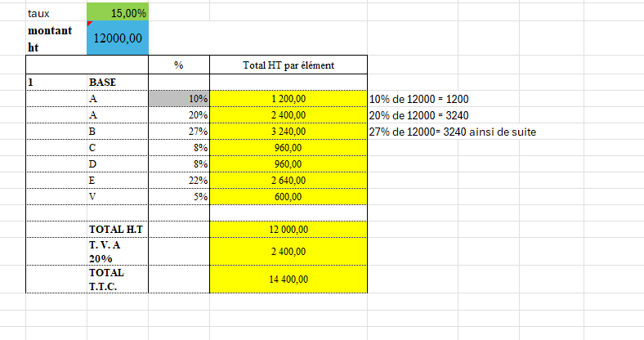Select the yellow 600,00 cell

coord(288,196)
